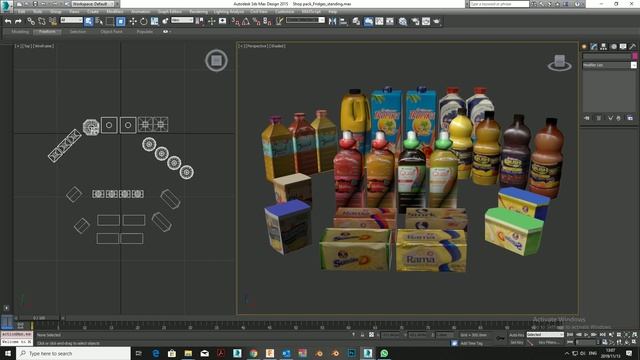Open the Select by Name dialog icon
Viewport: 640px width, 360px height.
[x=99, y=21]
